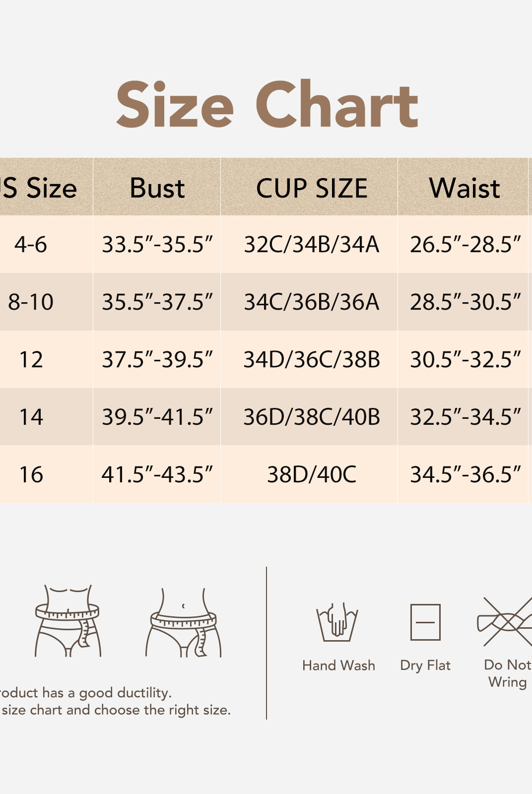Select the CUP SIZE column header
The width and height of the screenshot is (532, 794).
(312, 188)
